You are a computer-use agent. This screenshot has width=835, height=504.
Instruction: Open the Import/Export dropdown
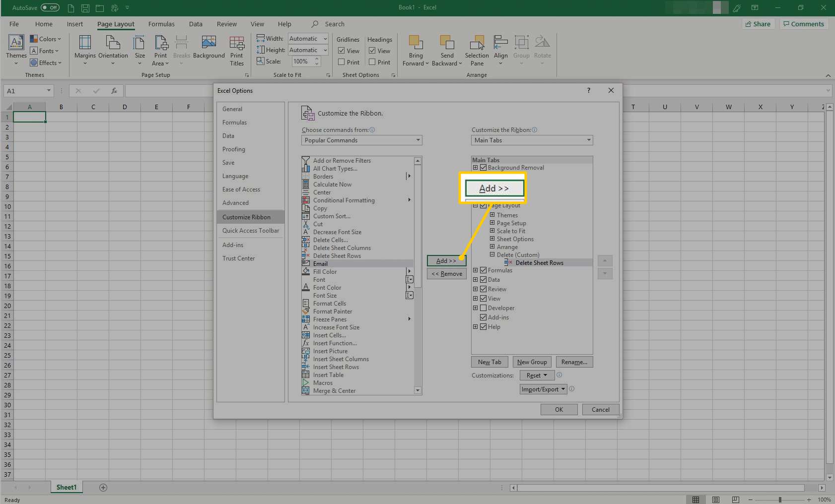[543, 389]
